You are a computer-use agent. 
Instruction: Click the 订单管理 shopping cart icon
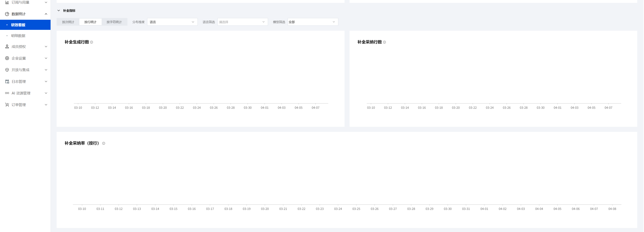7,105
